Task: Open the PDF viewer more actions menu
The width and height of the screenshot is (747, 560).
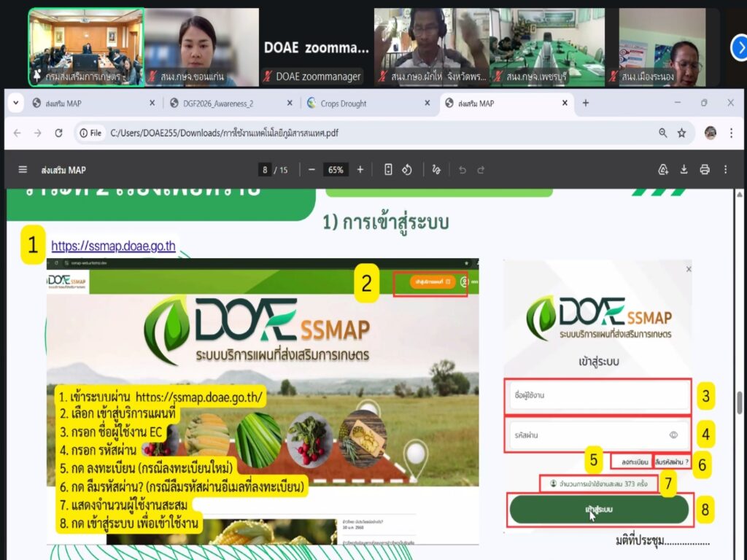Action: (x=726, y=170)
